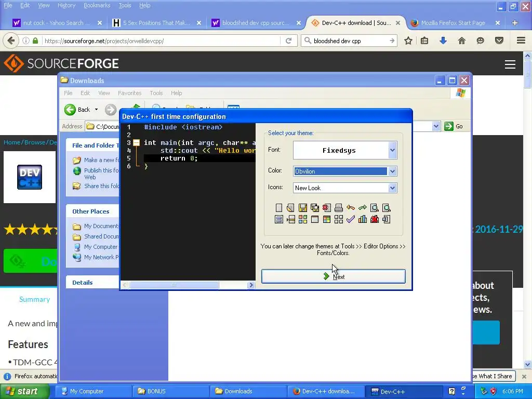This screenshot has height=399, width=532.
Task: Click the green redo arrow icon
Action: pos(362,208)
